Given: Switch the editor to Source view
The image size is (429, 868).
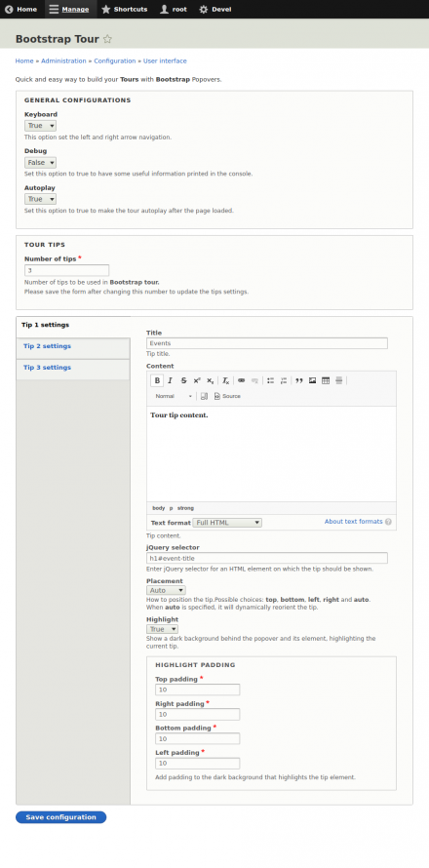Looking at the screenshot, I should [227, 396].
